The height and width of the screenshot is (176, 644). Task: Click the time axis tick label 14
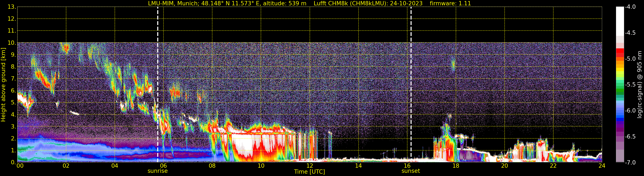(358, 166)
